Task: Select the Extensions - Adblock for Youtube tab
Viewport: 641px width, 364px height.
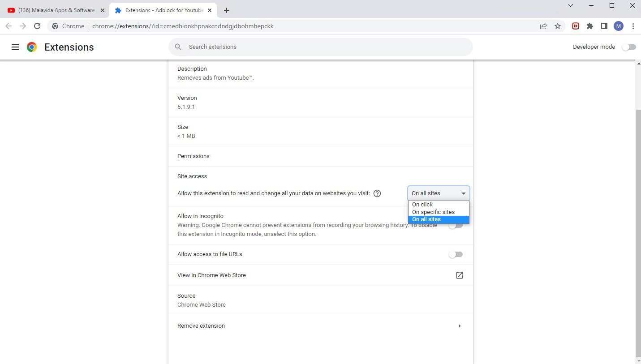Action: click(163, 10)
